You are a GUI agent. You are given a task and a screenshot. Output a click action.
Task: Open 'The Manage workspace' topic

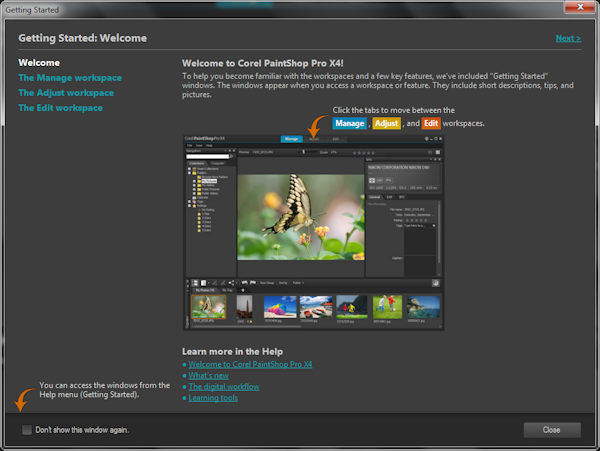[x=70, y=77]
